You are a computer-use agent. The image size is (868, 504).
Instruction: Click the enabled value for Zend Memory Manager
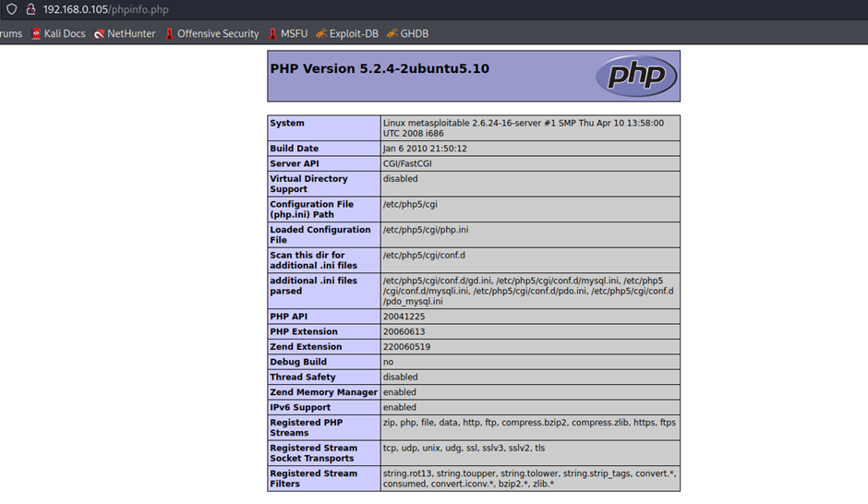[400, 391]
